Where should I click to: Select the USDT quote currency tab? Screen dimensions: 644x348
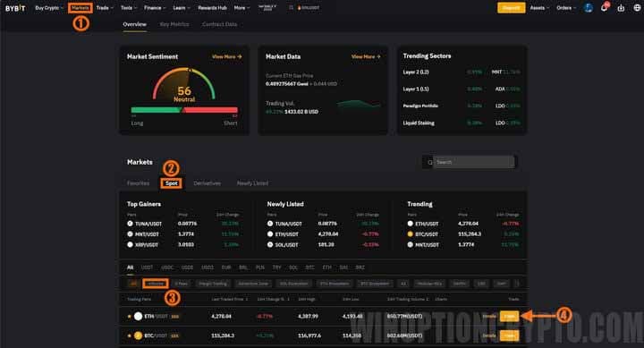147,267
